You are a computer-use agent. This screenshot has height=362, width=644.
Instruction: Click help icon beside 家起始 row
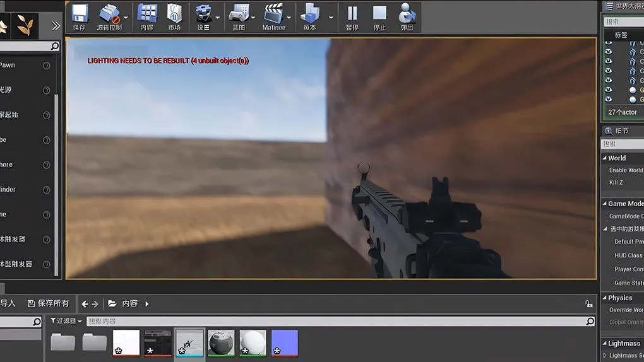[x=47, y=115]
